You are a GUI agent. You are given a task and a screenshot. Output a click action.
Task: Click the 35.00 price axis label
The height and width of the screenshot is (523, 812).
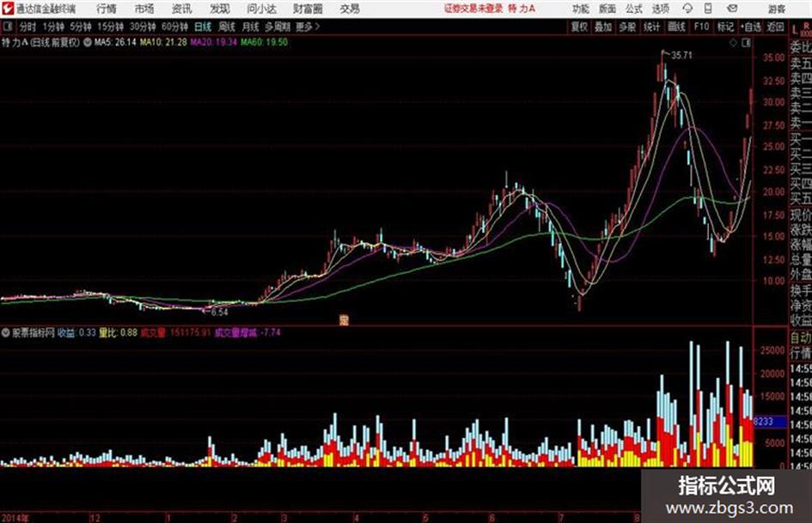773,58
